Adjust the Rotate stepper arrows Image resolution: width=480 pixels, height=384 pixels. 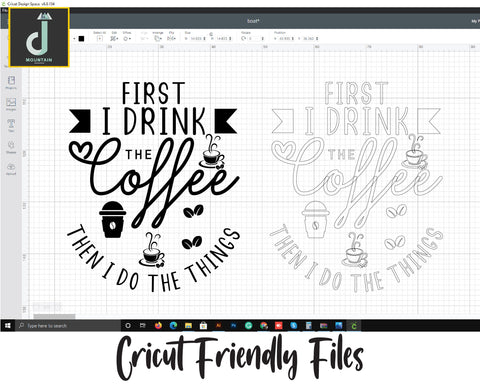[263, 39]
